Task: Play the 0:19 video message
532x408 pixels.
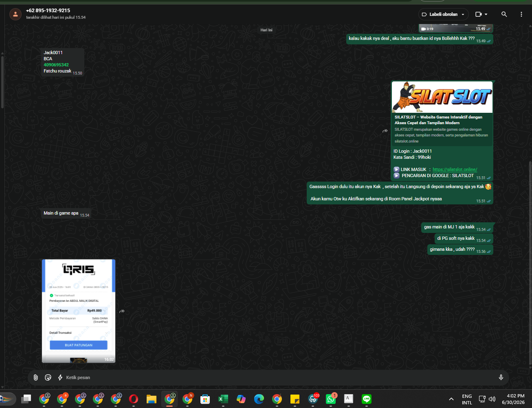Action: point(456,28)
